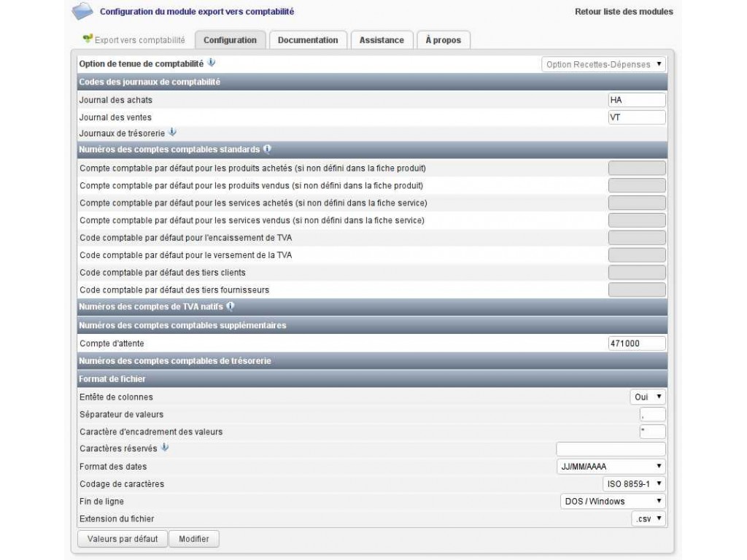This screenshot has height=560, width=747.
Task: Click info icon beside Caractères réservés
Action: point(165,447)
